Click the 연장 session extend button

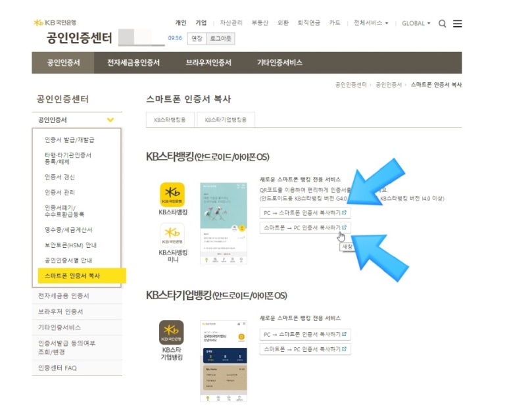click(197, 38)
